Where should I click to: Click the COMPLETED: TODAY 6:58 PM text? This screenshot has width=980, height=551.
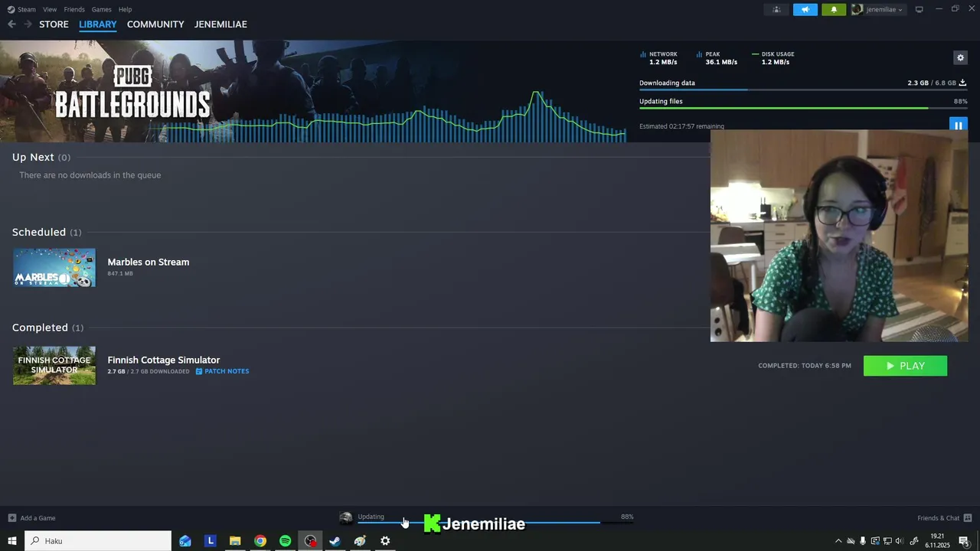tap(805, 366)
